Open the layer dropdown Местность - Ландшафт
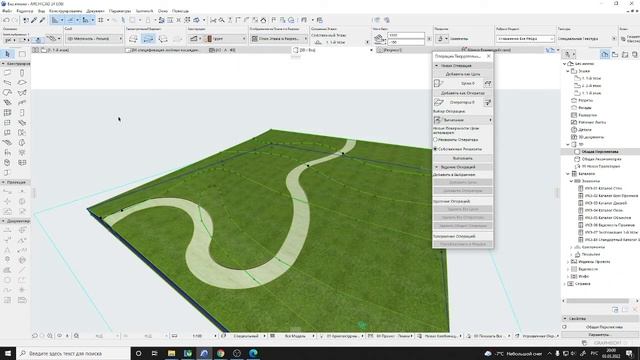The height and width of the screenshot is (360, 640). (x=94, y=38)
